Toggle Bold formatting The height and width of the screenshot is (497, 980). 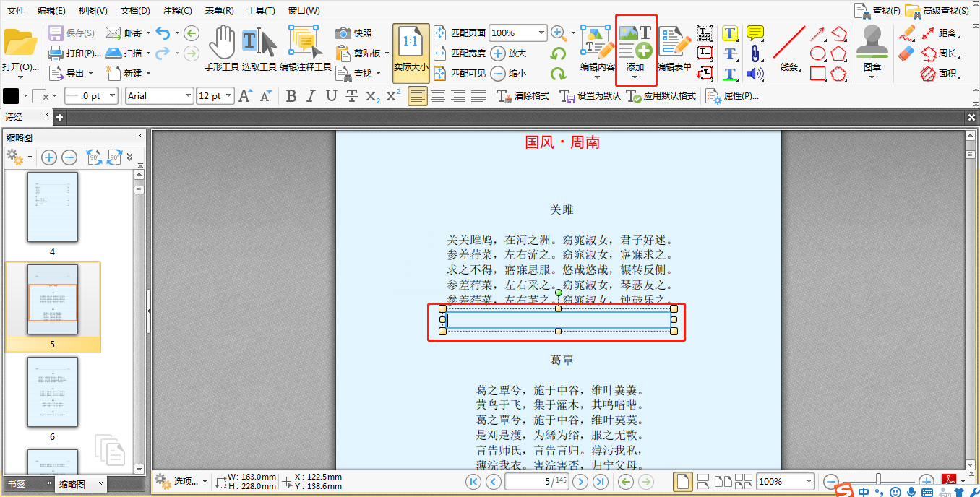pyautogui.click(x=291, y=96)
